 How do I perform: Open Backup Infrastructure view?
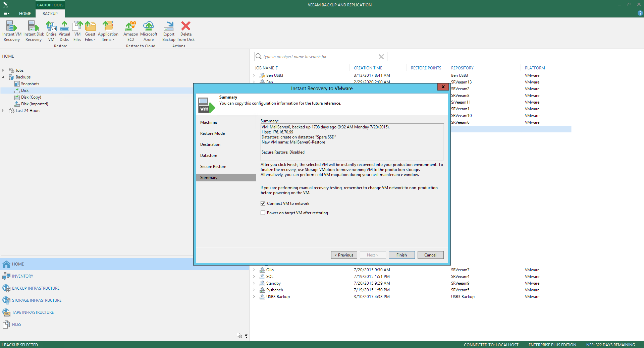(36, 288)
